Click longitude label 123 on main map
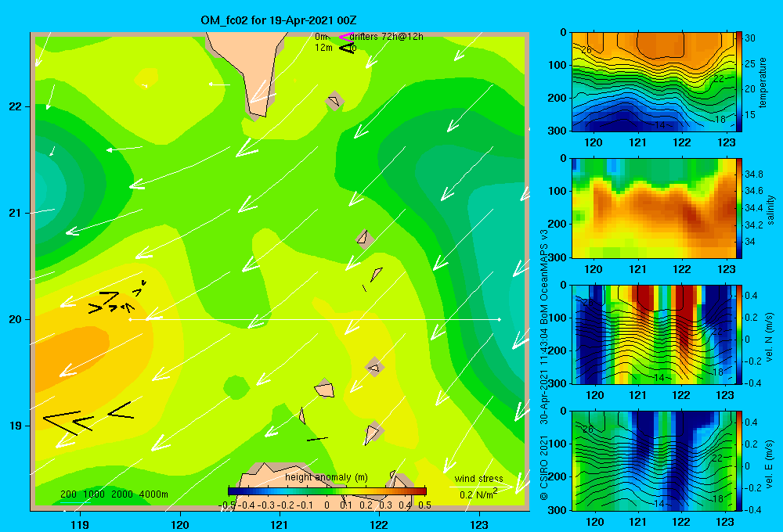The width and height of the screenshot is (783, 532). 479,524
